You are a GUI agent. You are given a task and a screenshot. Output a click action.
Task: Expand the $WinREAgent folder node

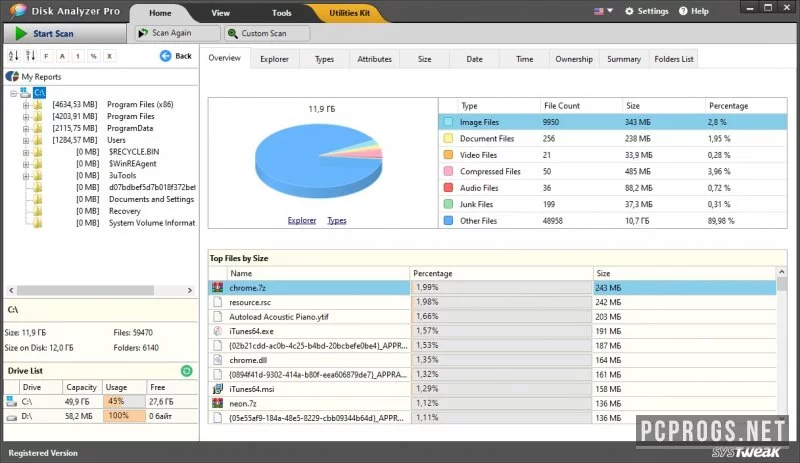[x=26, y=164]
